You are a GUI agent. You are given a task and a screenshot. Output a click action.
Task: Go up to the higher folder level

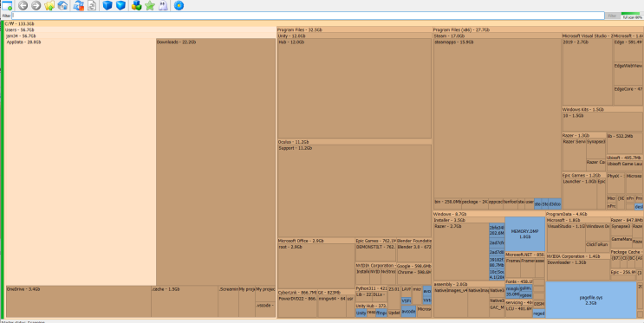(x=49, y=5)
